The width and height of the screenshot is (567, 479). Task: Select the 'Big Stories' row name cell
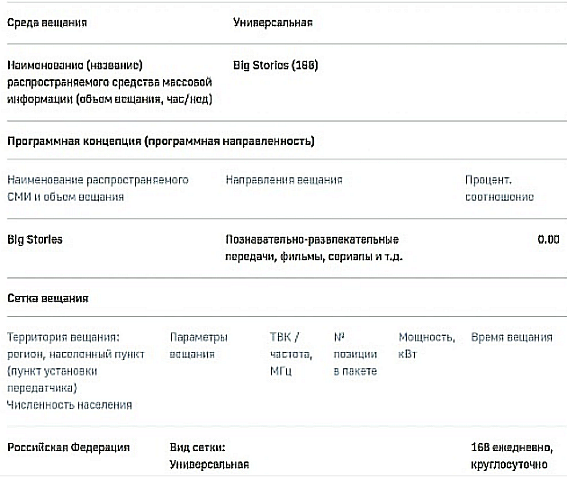tap(35, 240)
